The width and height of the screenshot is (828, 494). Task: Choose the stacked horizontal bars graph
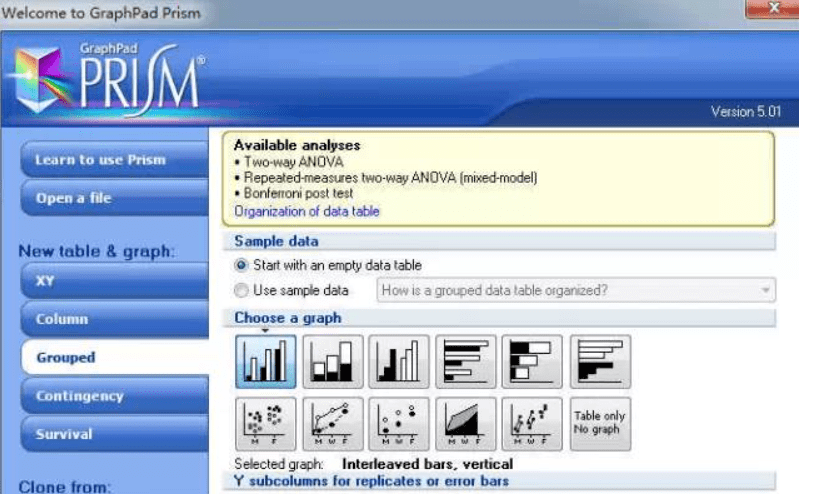pos(533,361)
